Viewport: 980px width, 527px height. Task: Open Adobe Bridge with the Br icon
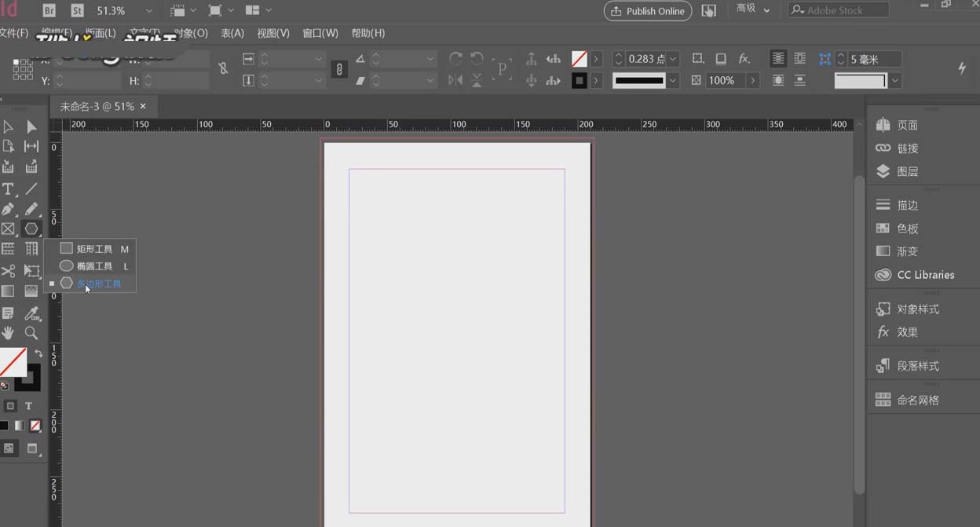(49, 11)
